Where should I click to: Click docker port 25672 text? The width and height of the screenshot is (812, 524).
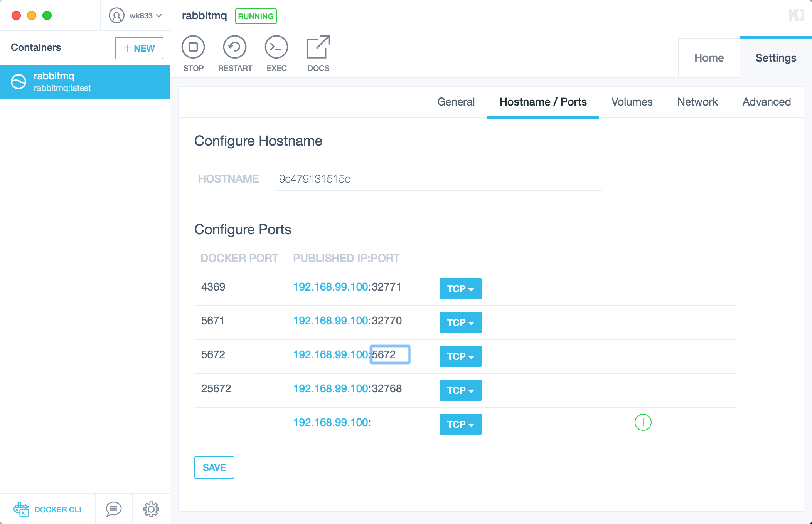(216, 388)
